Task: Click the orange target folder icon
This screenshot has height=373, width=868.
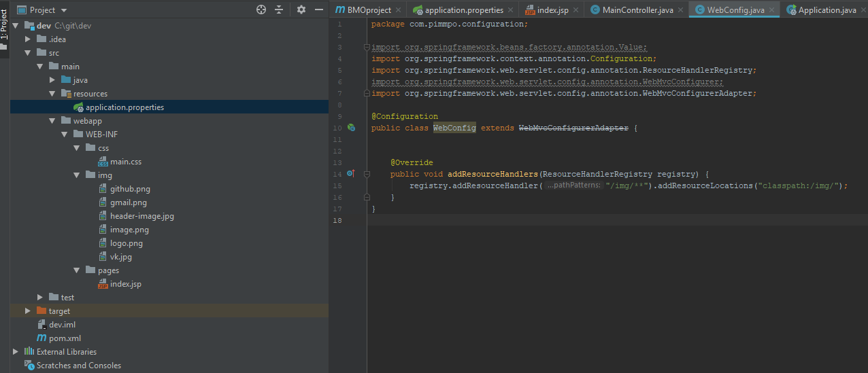Action: tap(41, 311)
